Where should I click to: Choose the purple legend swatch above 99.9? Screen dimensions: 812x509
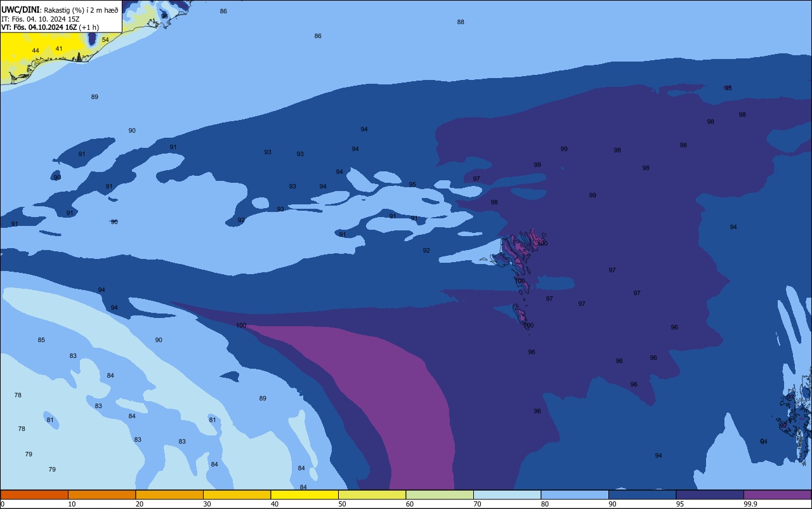tap(777, 494)
